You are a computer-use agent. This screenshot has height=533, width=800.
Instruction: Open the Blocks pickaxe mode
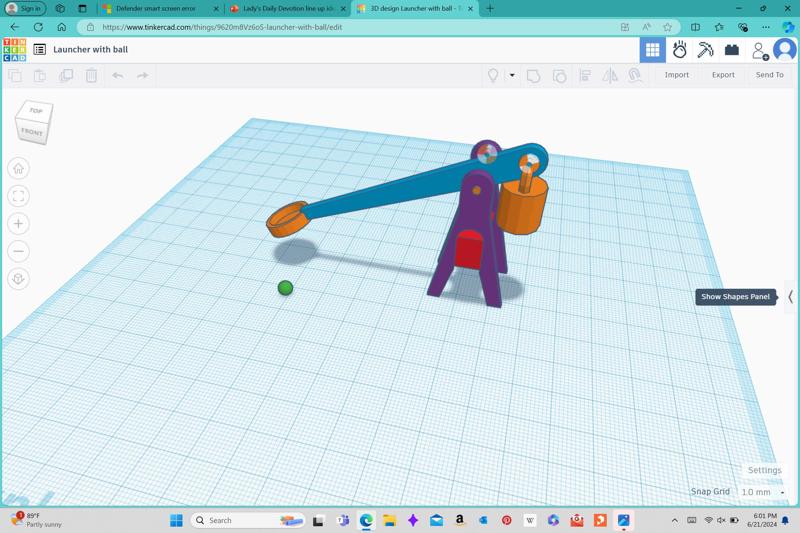coord(706,50)
